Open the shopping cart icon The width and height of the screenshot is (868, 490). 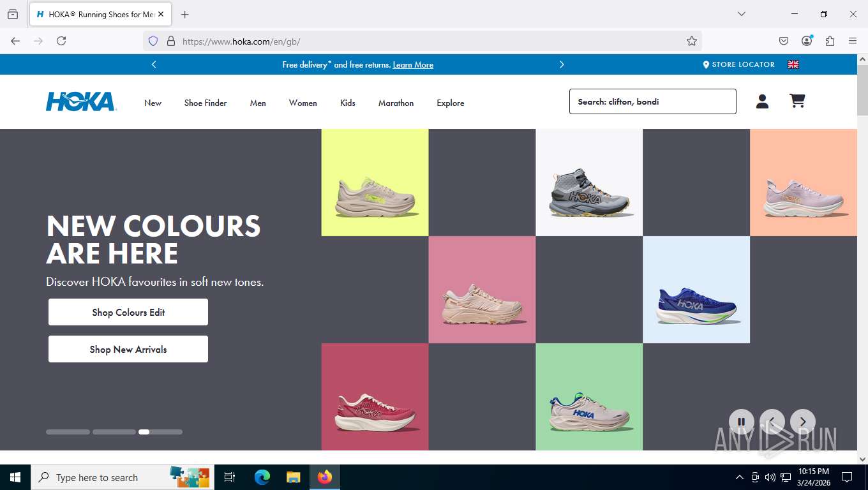coord(797,101)
